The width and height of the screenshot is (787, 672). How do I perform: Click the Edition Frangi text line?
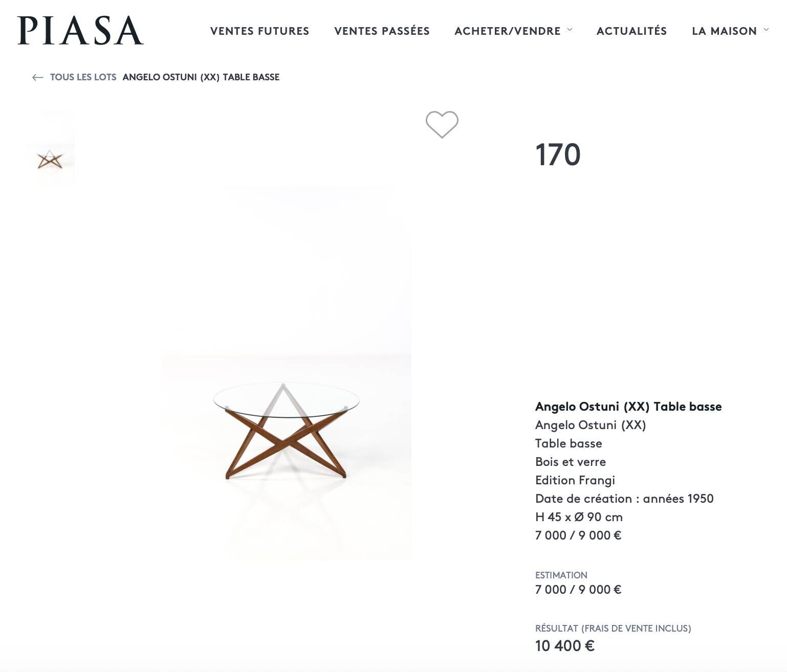pyautogui.click(x=575, y=480)
